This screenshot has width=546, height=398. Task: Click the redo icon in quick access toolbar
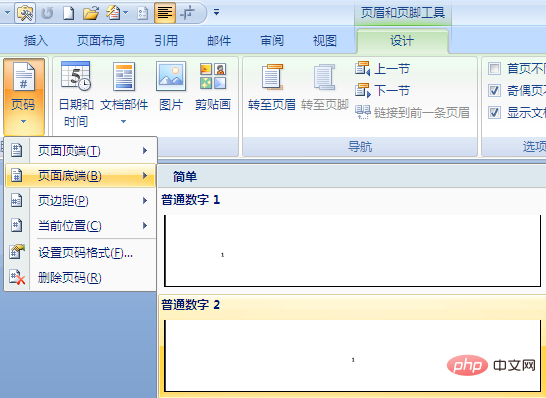(x=47, y=13)
